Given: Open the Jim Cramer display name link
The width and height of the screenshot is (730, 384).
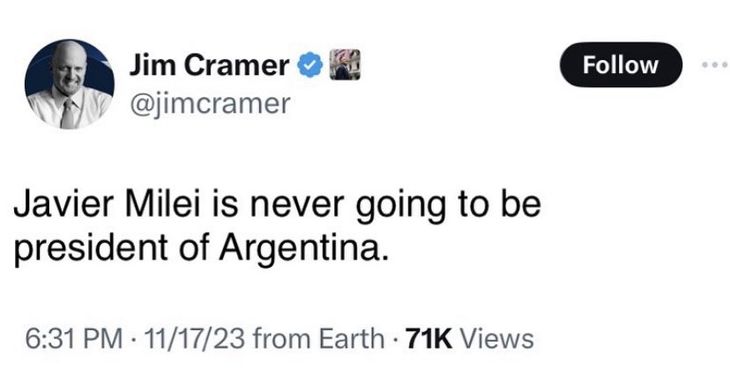Looking at the screenshot, I should [209, 65].
